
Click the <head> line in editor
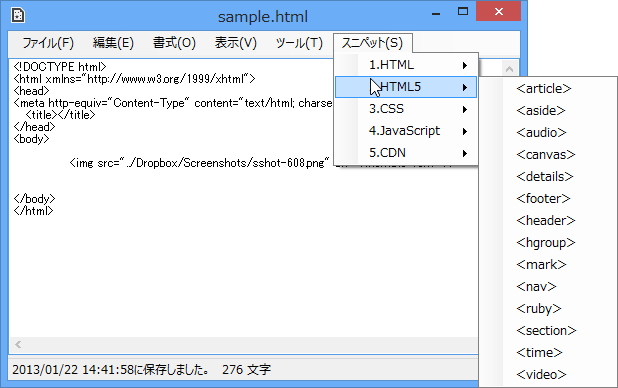pyautogui.click(x=31, y=91)
